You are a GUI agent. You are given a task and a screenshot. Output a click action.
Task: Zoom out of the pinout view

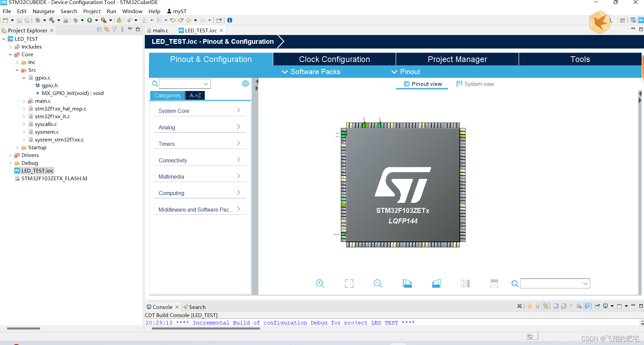click(378, 283)
